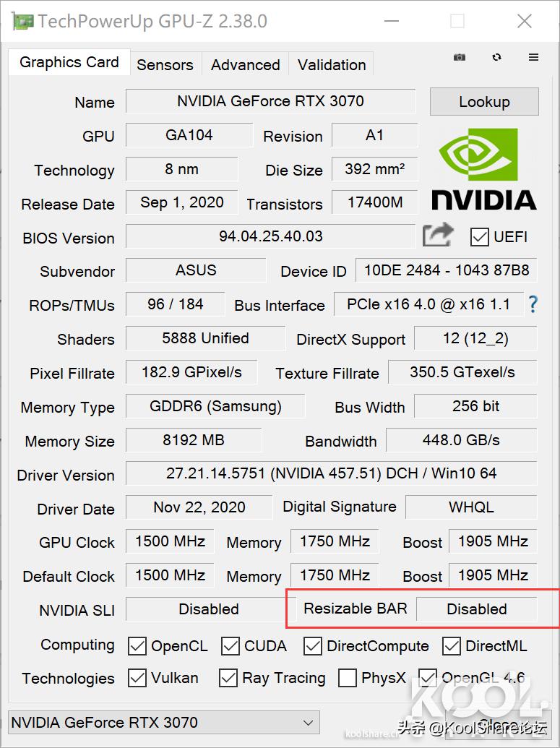This screenshot has width=560, height=748.
Task: Select the Validation tab
Action: pyautogui.click(x=332, y=64)
